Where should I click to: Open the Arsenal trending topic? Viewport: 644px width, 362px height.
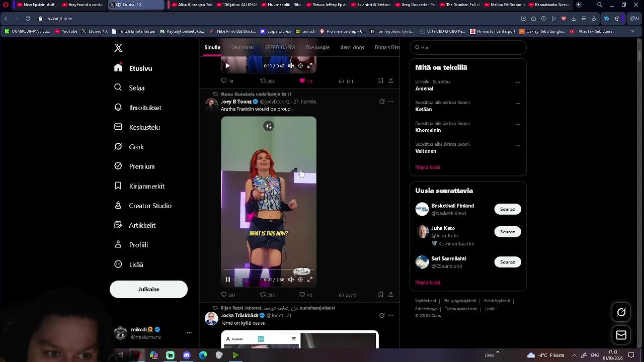coord(424,88)
